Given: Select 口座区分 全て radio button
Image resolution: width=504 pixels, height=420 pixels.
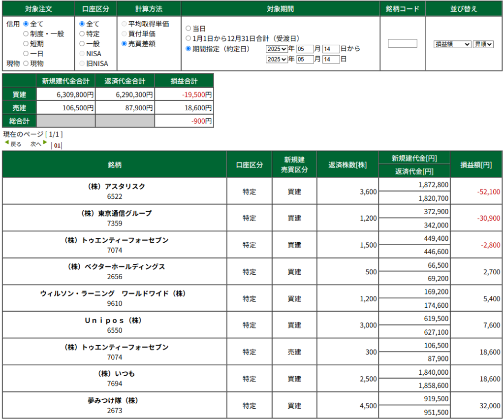Looking at the screenshot, I should tap(82, 24).
